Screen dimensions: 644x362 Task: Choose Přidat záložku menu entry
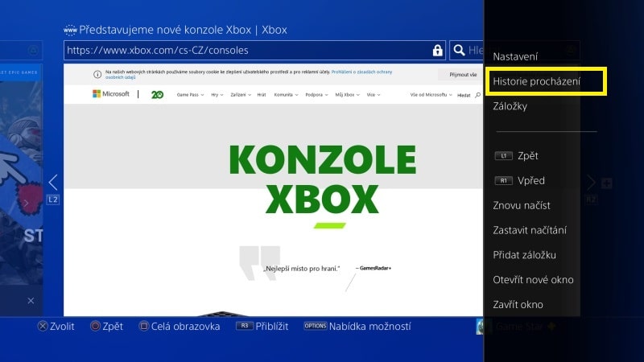tap(524, 255)
